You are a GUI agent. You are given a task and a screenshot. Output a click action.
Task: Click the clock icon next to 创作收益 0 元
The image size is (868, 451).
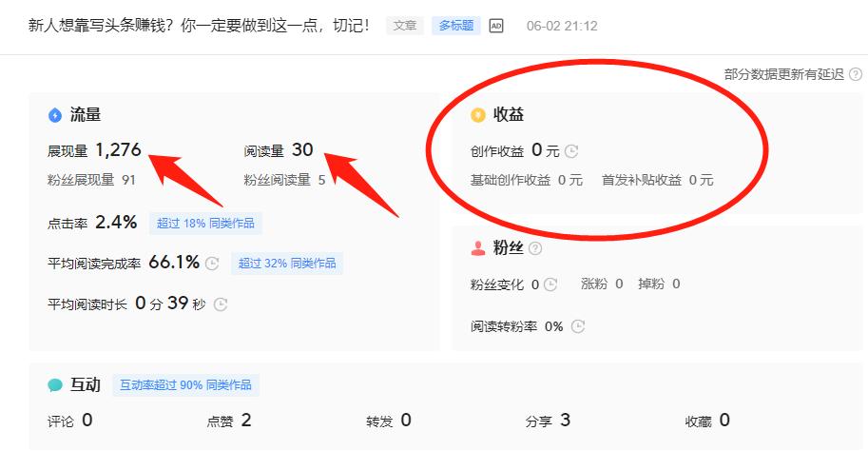[x=571, y=150]
